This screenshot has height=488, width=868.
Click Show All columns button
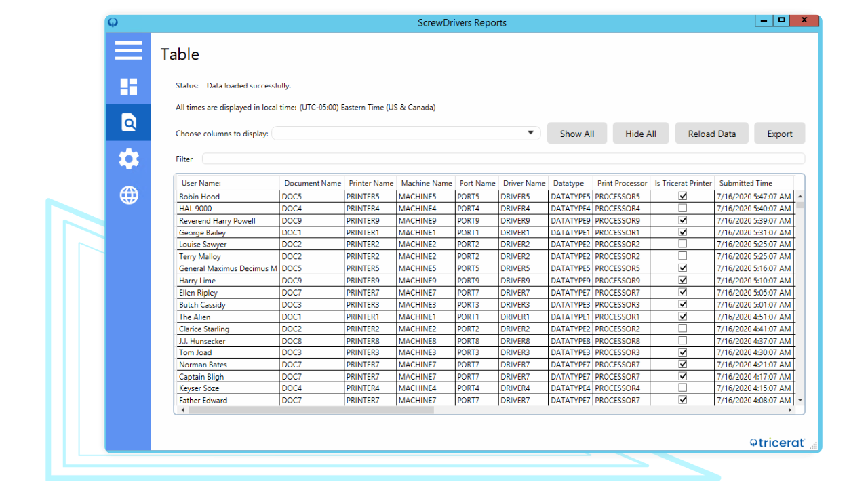click(576, 133)
